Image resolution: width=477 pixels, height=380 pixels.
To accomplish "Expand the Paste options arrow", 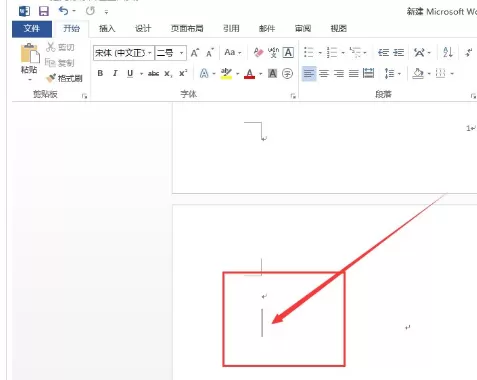I will coord(29,80).
